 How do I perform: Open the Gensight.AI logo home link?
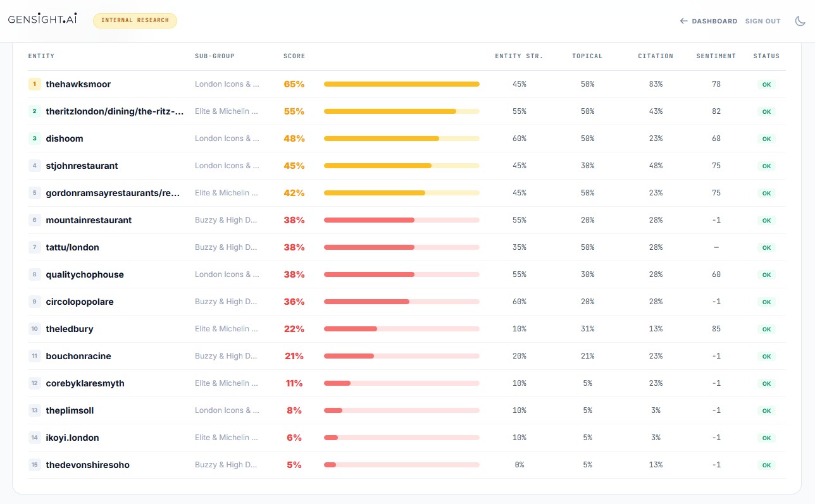pos(42,20)
